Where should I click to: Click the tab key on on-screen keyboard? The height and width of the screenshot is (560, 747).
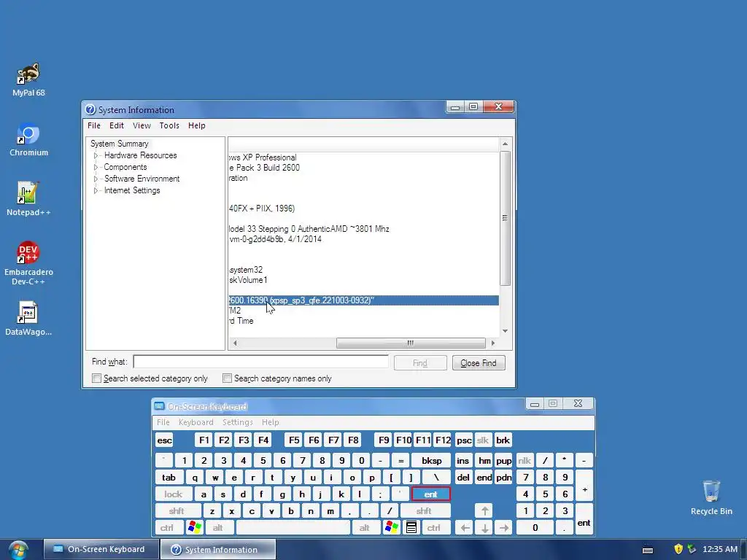(169, 477)
